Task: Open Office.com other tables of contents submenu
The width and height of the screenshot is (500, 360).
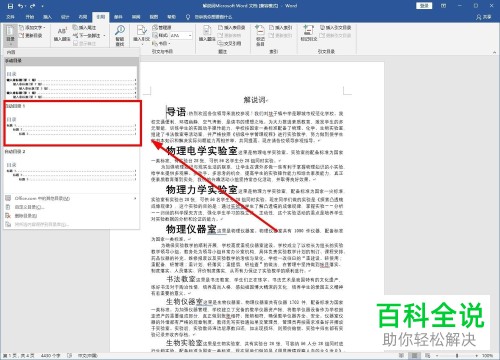Action: tap(71, 199)
